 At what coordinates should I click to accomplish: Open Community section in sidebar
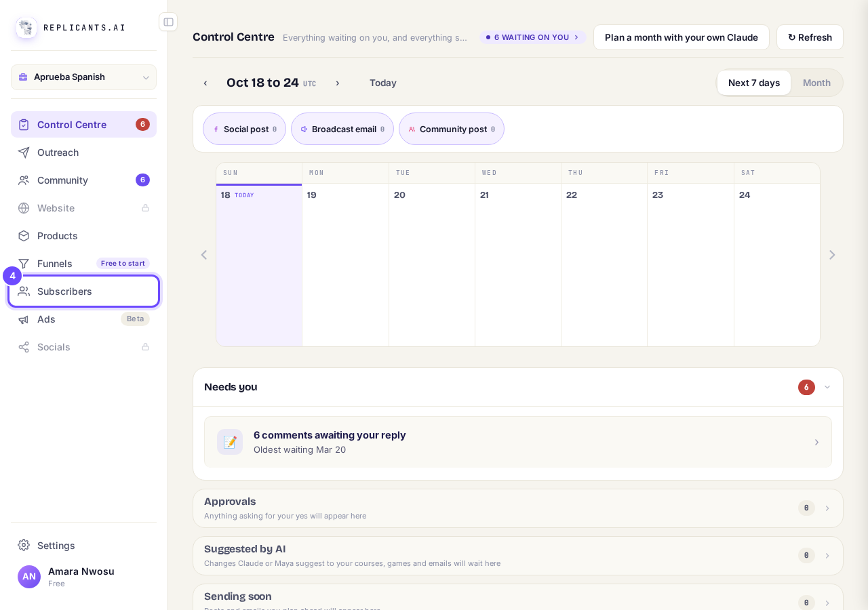[83, 180]
